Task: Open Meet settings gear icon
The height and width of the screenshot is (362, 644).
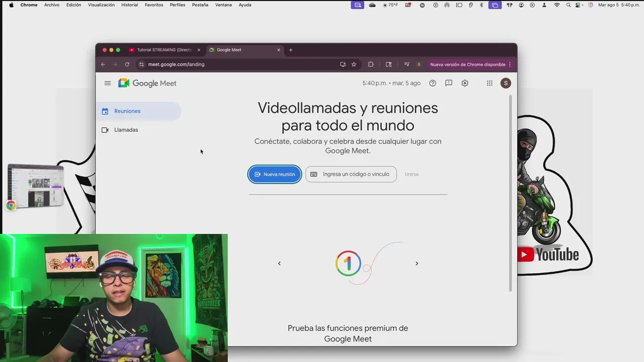Action: (x=465, y=83)
